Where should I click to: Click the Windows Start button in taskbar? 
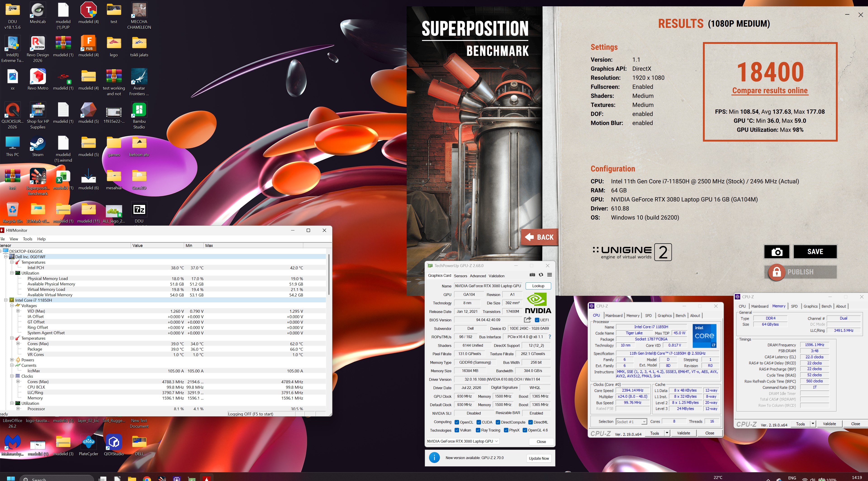point(11,478)
